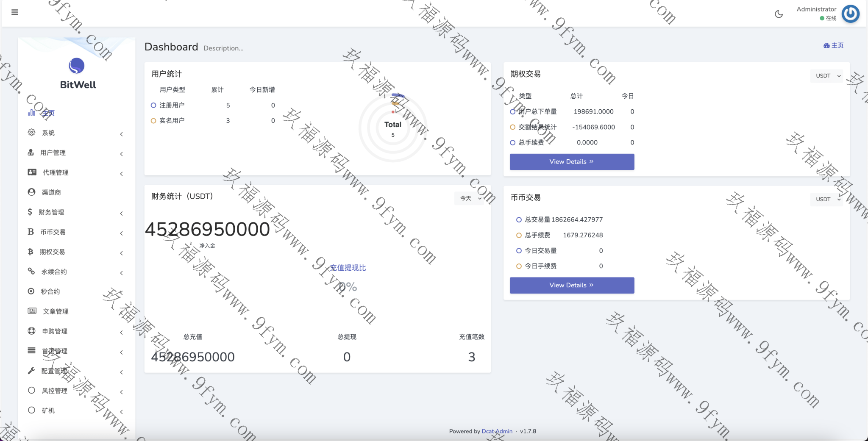868x441 pixels.
Task: Open the 渠道商 menu item
Action: [51, 192]
